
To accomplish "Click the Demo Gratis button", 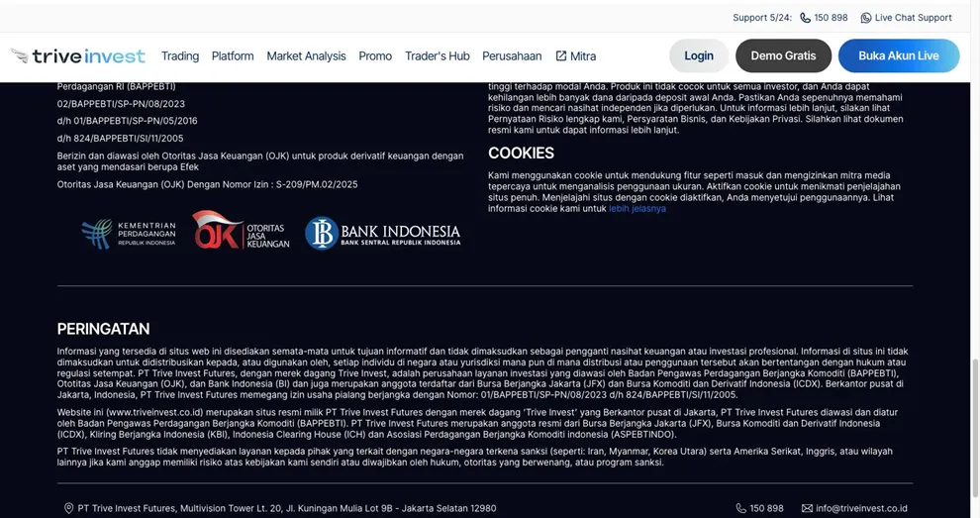I will pos(783,55).
